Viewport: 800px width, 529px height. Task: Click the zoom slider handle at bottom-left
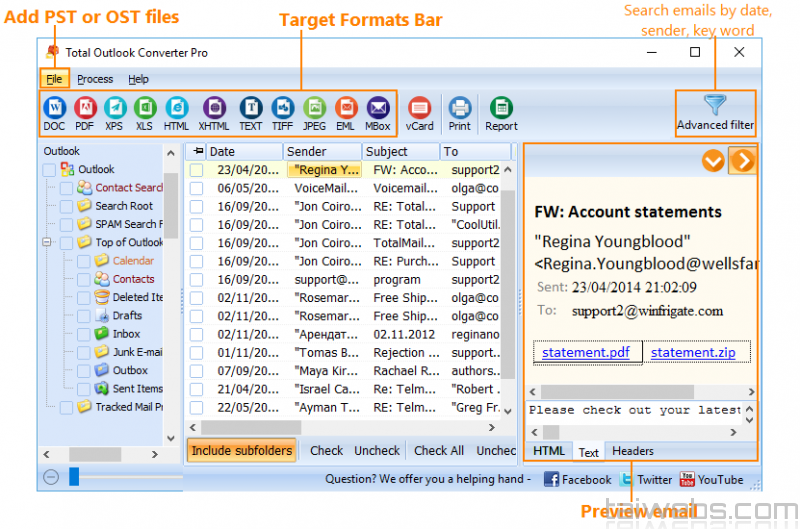coord(74,477)
